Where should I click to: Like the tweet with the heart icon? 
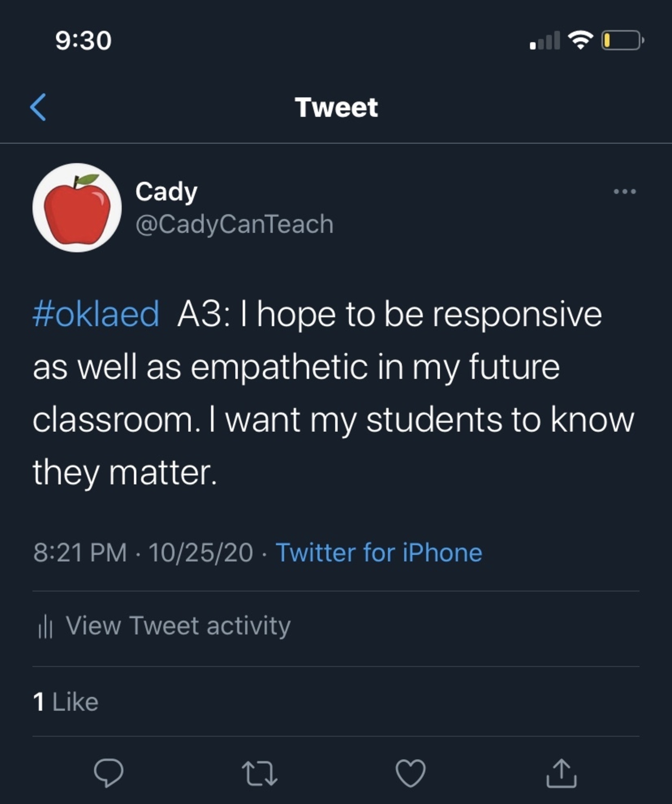pos(410,773)
